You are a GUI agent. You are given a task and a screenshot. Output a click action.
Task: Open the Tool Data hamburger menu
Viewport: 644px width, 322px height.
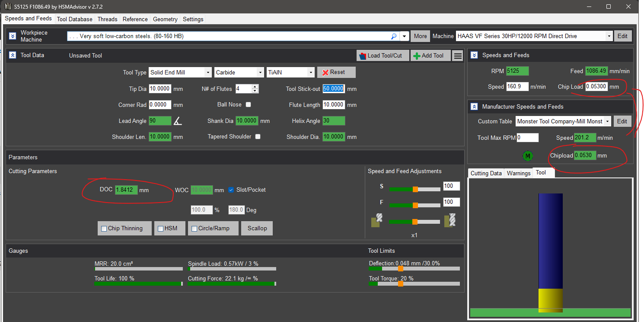click(x=458, y=55)
